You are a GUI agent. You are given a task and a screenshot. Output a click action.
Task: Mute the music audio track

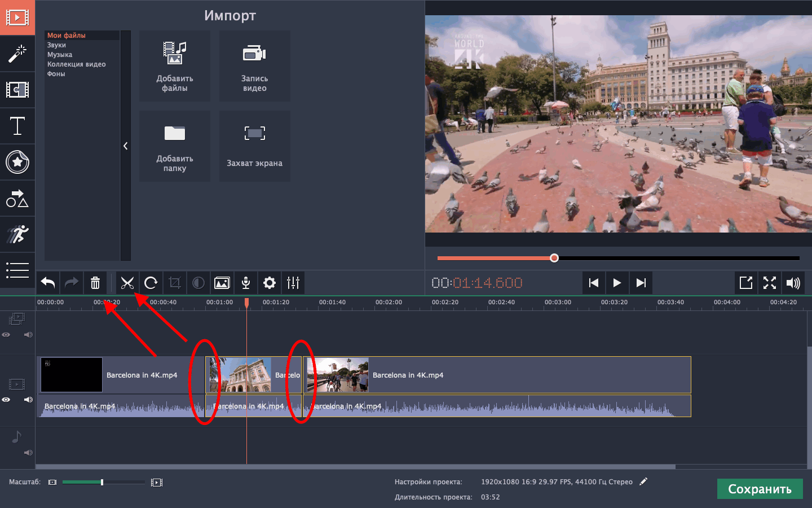28,453
